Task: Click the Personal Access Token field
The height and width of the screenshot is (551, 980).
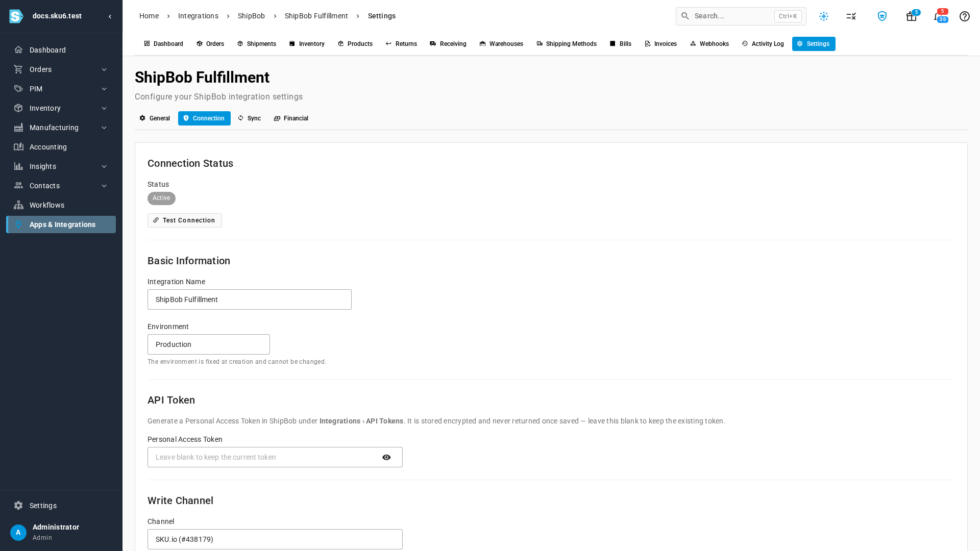Action: [x=275, y=457]
